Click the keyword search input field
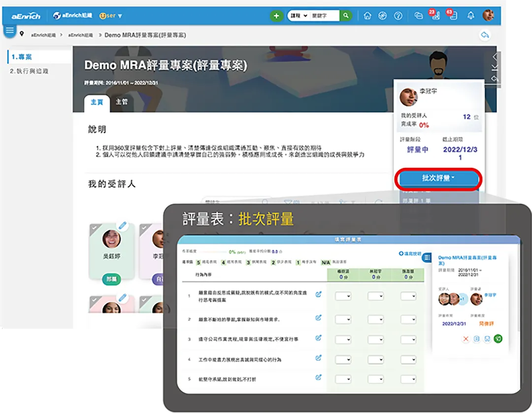 [325, 16]
